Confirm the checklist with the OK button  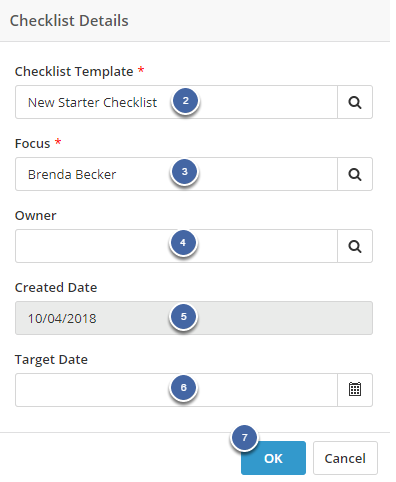point(273,458)
